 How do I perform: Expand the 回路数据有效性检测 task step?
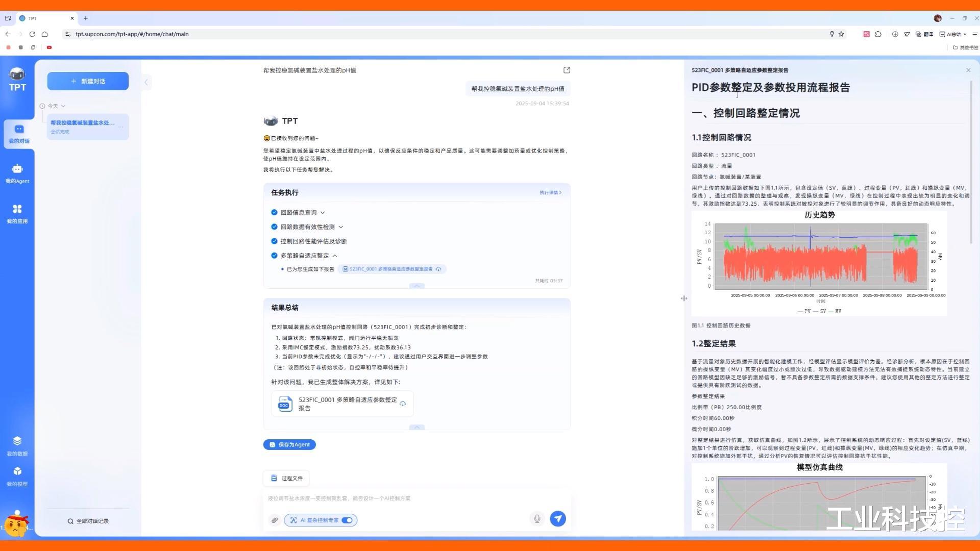click(340, 227)
